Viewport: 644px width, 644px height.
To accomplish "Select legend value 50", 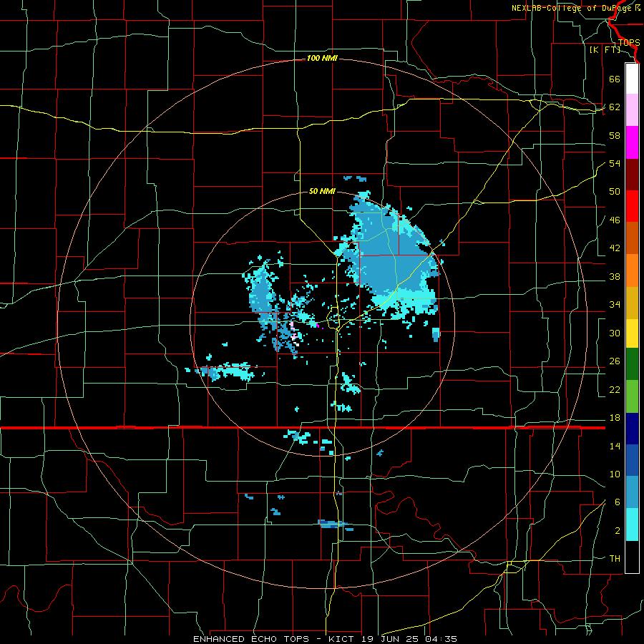I will click(615, 192).
